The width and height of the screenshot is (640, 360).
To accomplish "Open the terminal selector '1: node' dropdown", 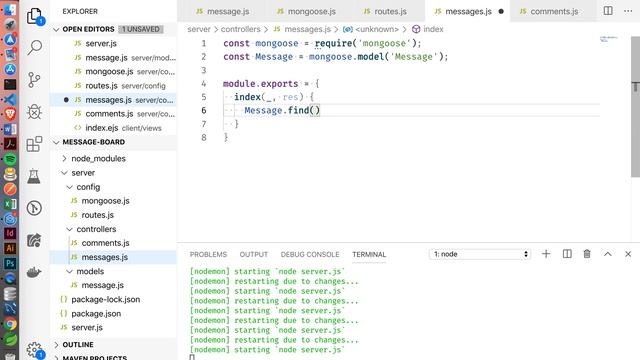I will coord(480,254).
